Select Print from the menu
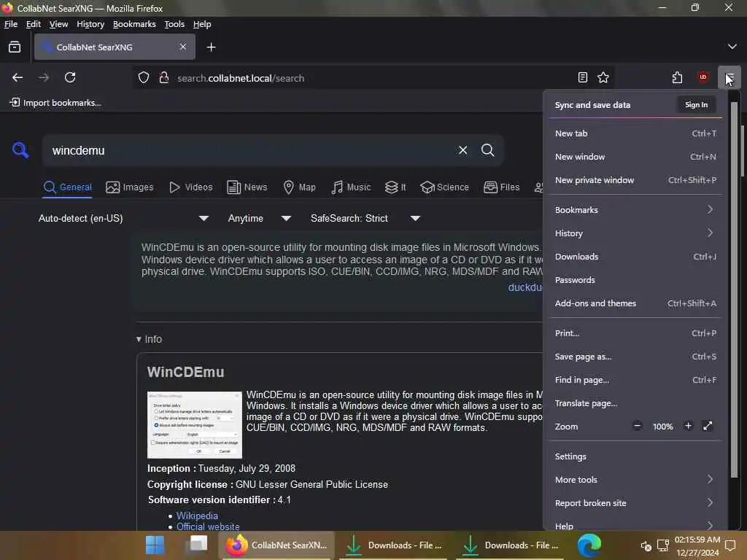The width and height of the screenshot is (747, 560). pos(635,333)
